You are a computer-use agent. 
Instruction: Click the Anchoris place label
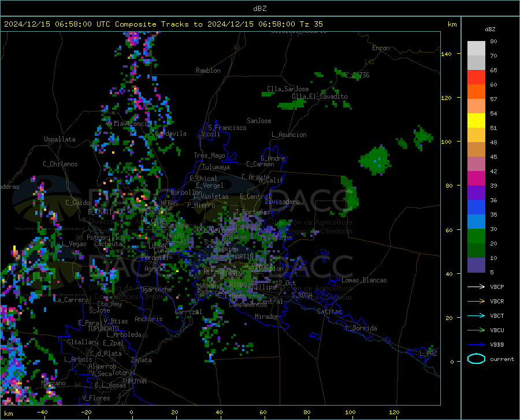pos(148,319)
